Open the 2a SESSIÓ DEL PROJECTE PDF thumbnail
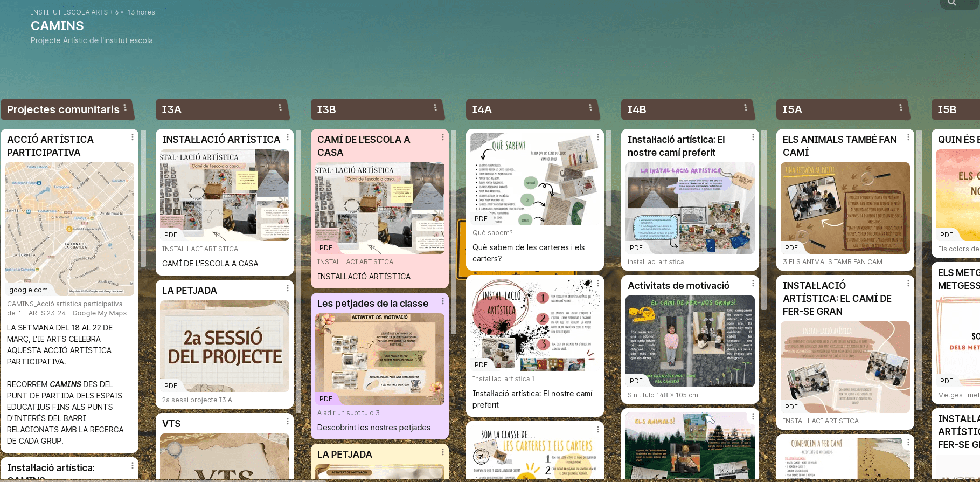Screen dimensions: 980x482 tap(225, 346)
